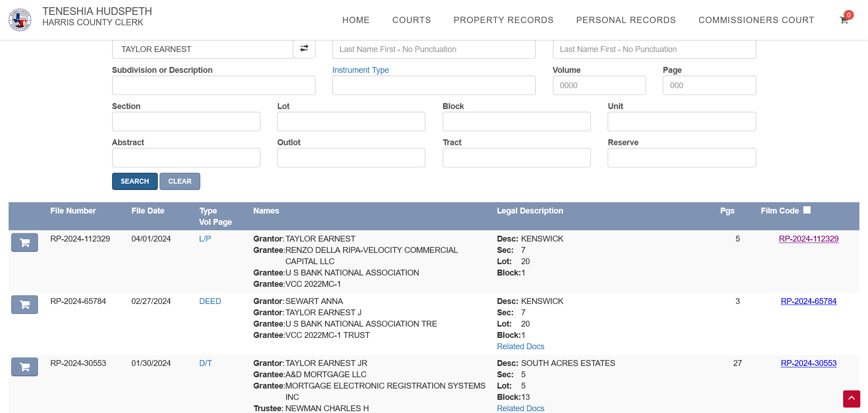Open the DEED instrument type link
Viewport: 868px width, 413px height.
point(210,301)
